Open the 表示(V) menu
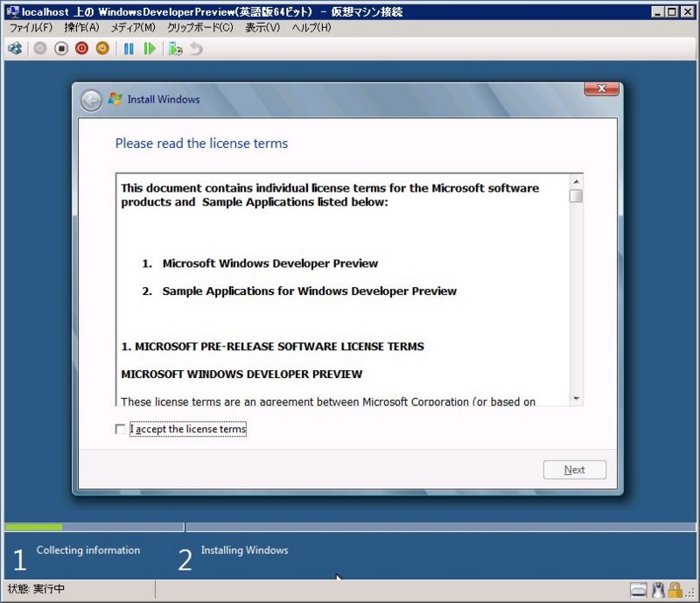 [262, 28]
